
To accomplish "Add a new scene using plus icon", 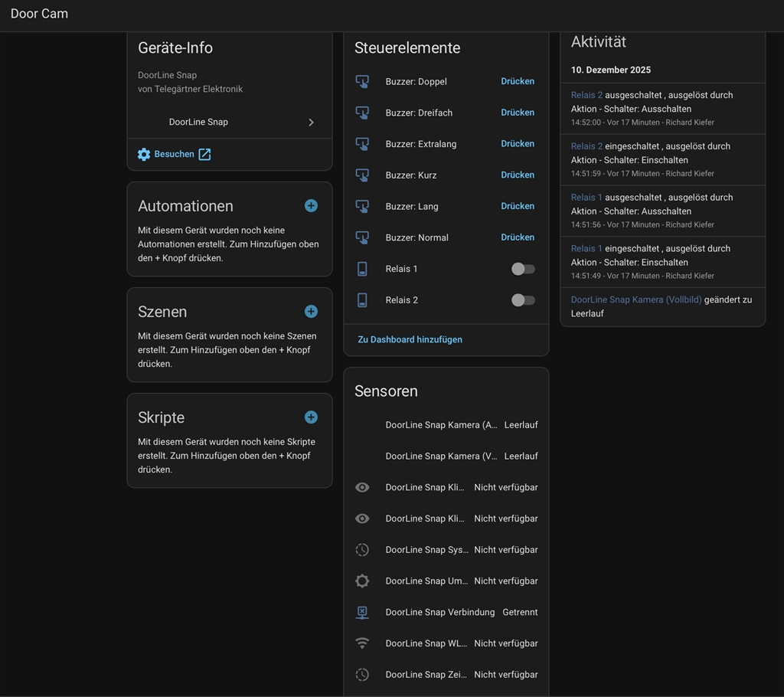I will tap(311, 312).
